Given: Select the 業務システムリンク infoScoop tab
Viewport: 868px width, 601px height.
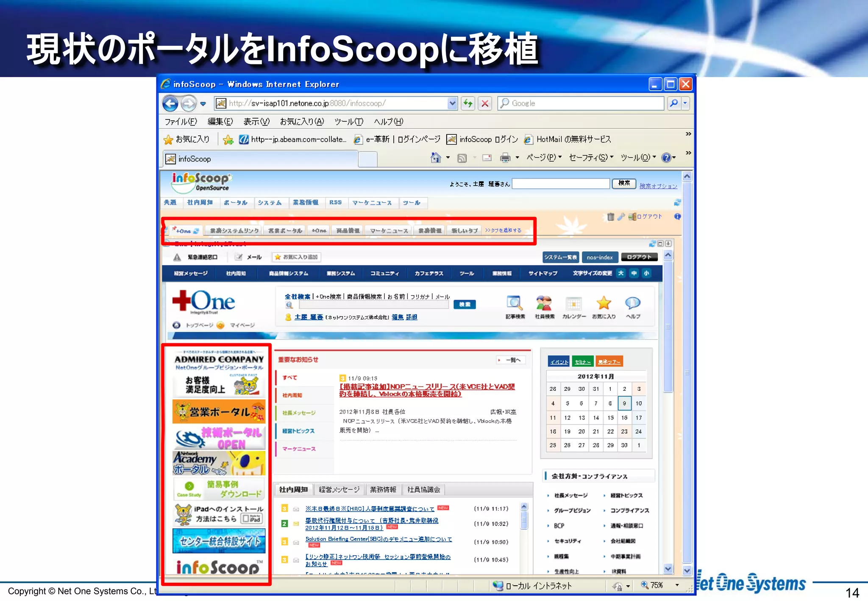Looking at the screenshot, I should pos(234,231).
